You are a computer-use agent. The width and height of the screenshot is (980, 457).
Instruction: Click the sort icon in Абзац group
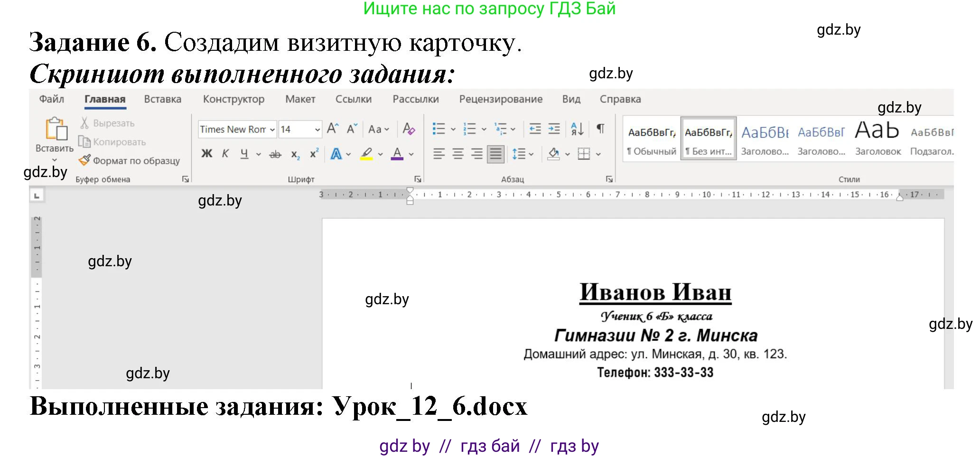click(x=577, y=129)
